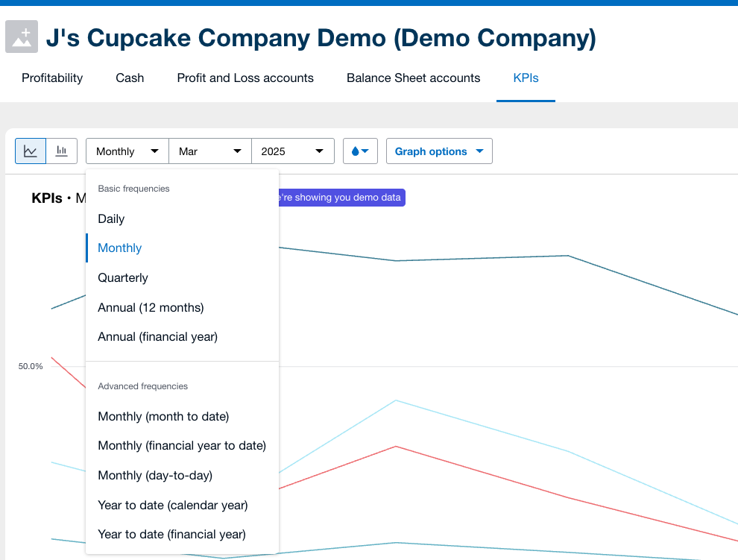
Task: Switch to the Profitability tab
Action: pyautogui.click(x=51, y=78)
